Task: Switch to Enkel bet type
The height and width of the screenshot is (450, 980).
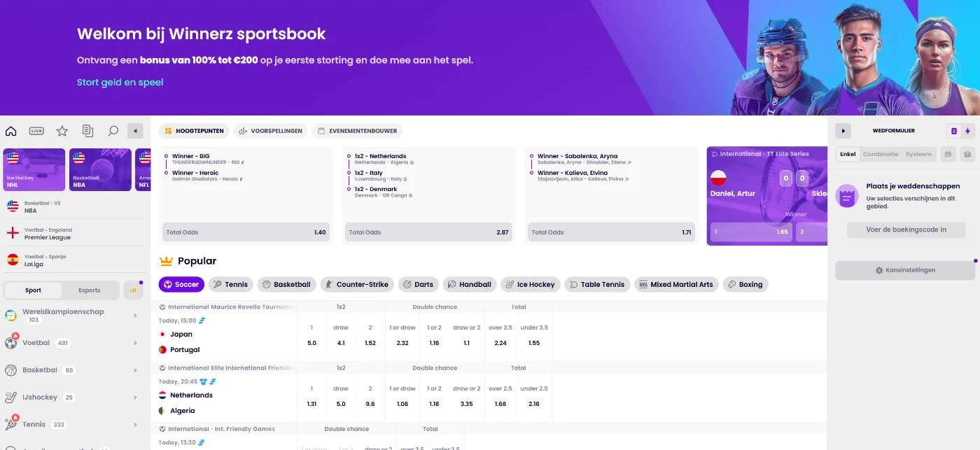Action: click(848, 154)
